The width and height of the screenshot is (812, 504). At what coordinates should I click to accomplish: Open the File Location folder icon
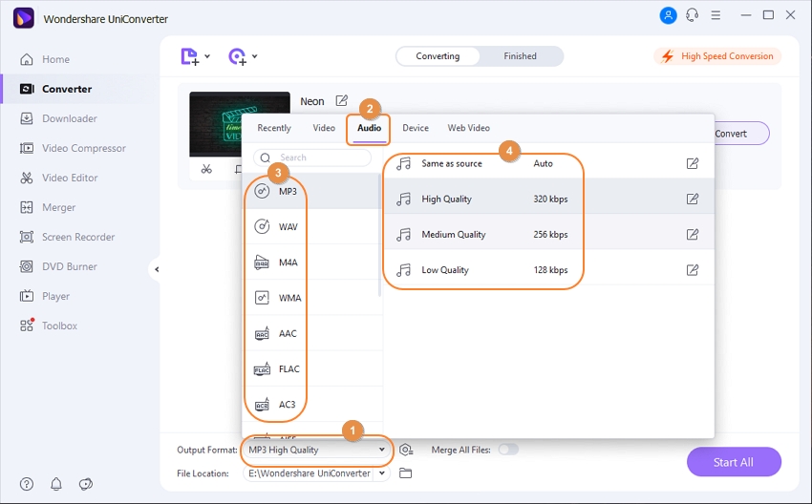pyautogui.click(x=405, y=473)
